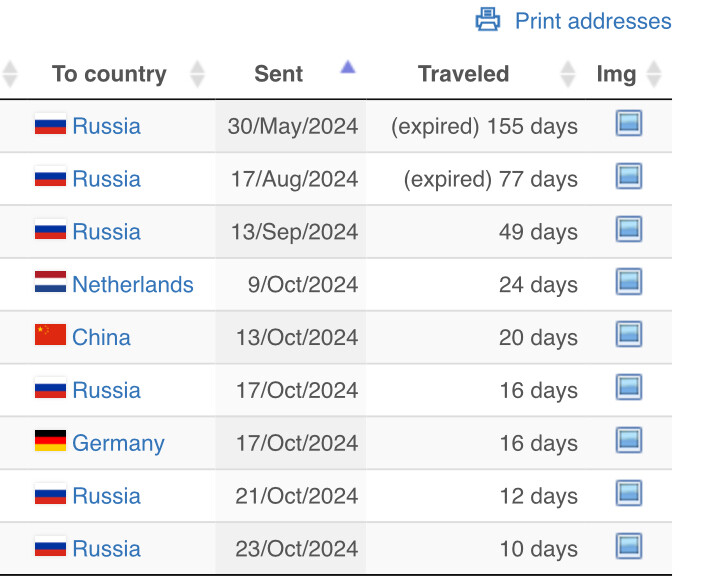Image resolution: width=706 pixels, height=584 pixels.
Task: Click the Traveled column header
Action: coord(463,74)
